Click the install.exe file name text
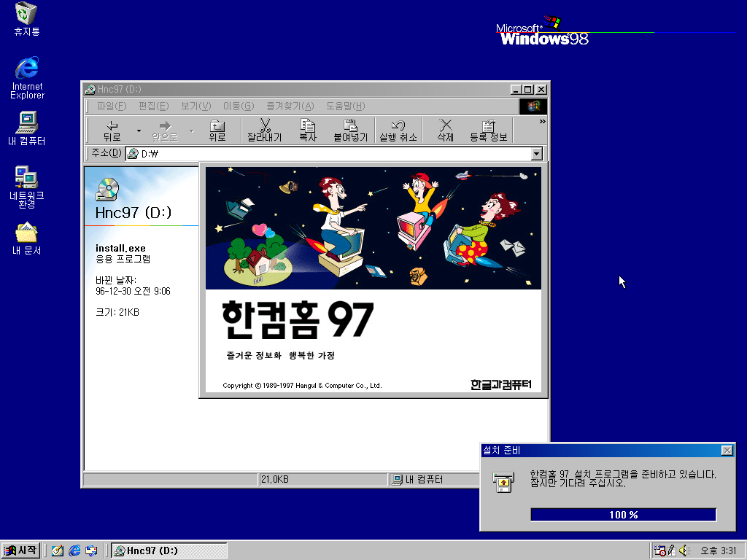Screen dimensions: 747x560 (120, 248)
